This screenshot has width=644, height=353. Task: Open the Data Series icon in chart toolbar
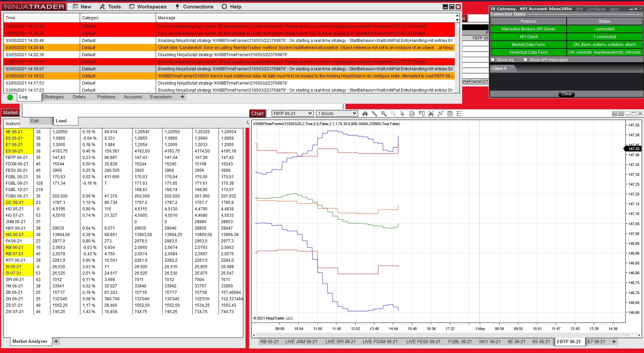pyautogui.click(x=431, y=114)
